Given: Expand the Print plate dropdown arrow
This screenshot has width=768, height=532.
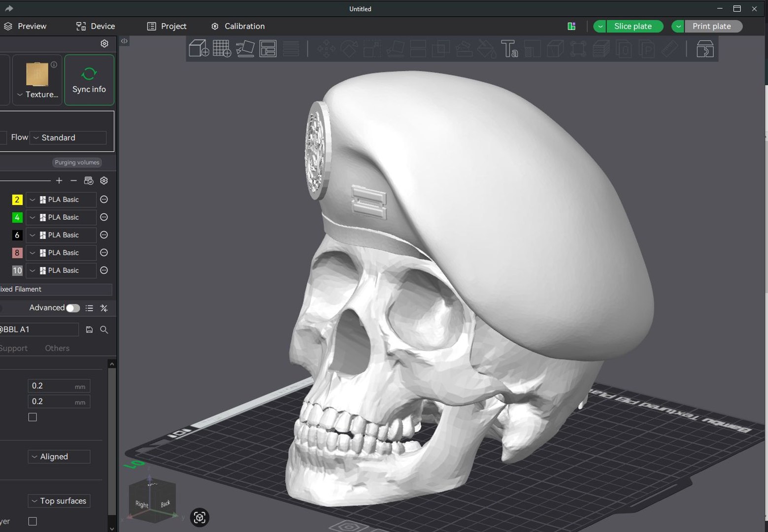Looking at the screenshot, I should click(x=678, y=27).
